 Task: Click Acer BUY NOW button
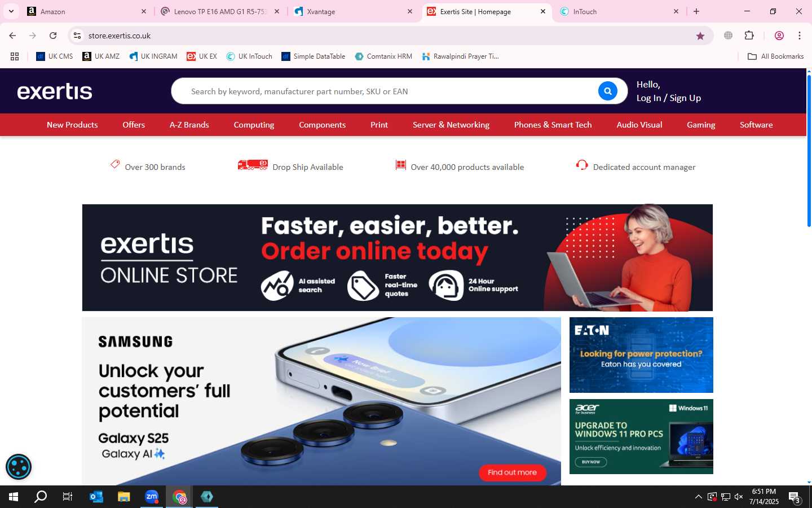pos(591,462)
